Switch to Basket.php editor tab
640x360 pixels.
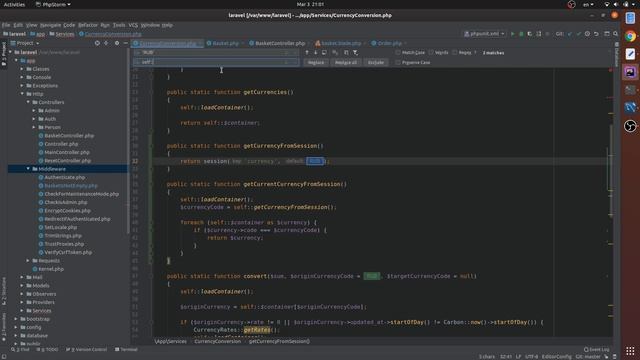coord(225,43)
